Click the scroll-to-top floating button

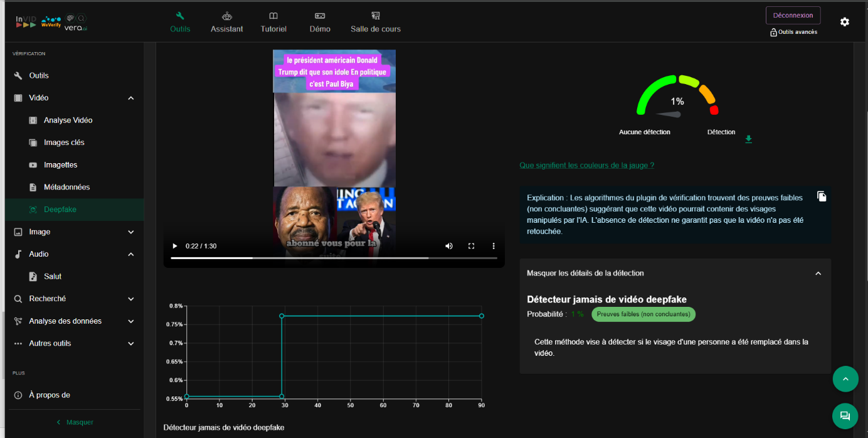tap(845, 378)
